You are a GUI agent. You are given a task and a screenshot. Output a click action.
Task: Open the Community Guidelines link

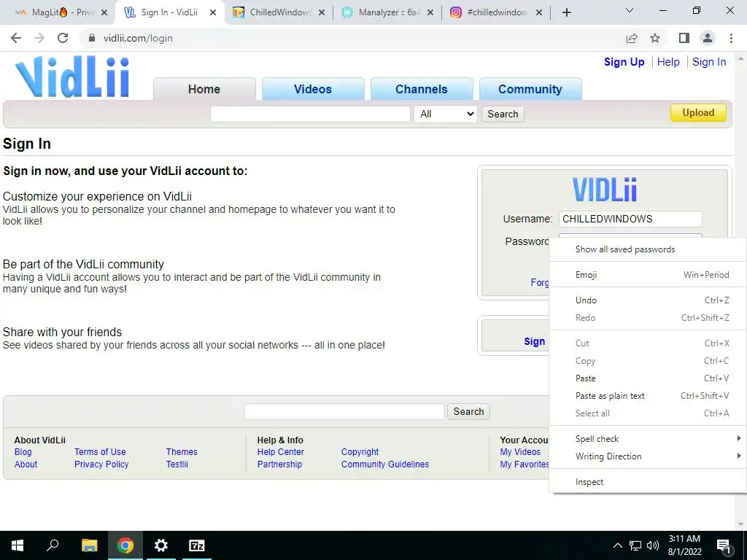[x=385, y=464]
